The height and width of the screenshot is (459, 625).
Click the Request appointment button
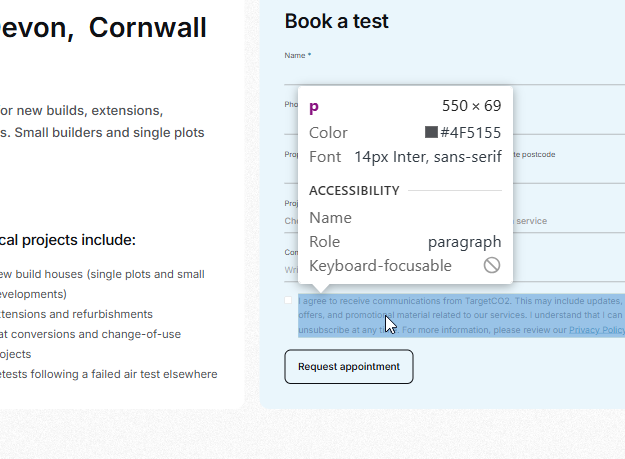pos(348,367)
